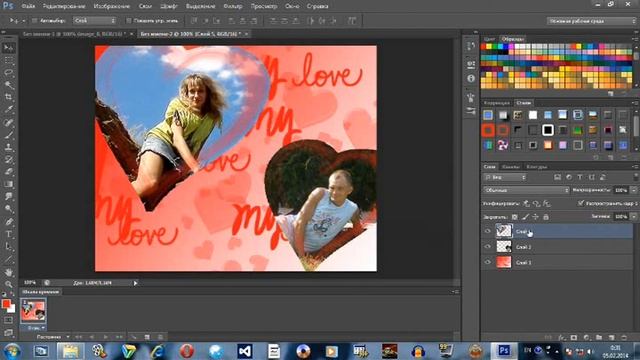Select the Healing Brush tool
Screen dimensions: 640x360
(x=9, y=122)
